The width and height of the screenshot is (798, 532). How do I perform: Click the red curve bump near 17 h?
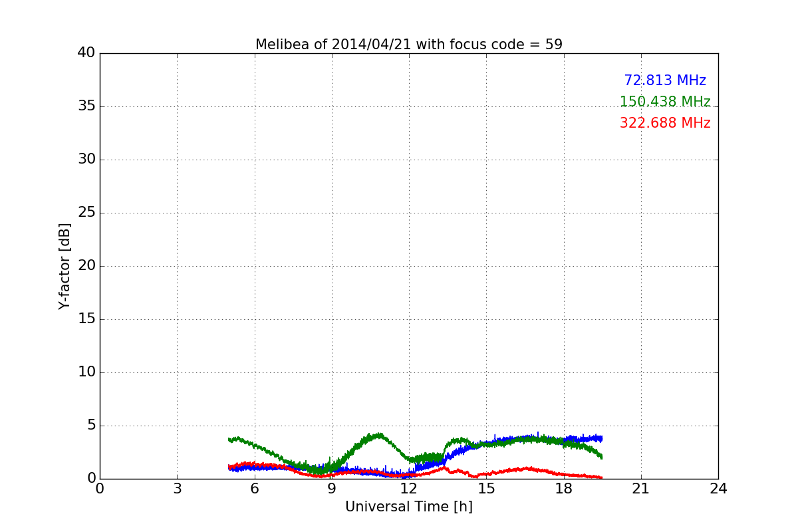point(527,468)
